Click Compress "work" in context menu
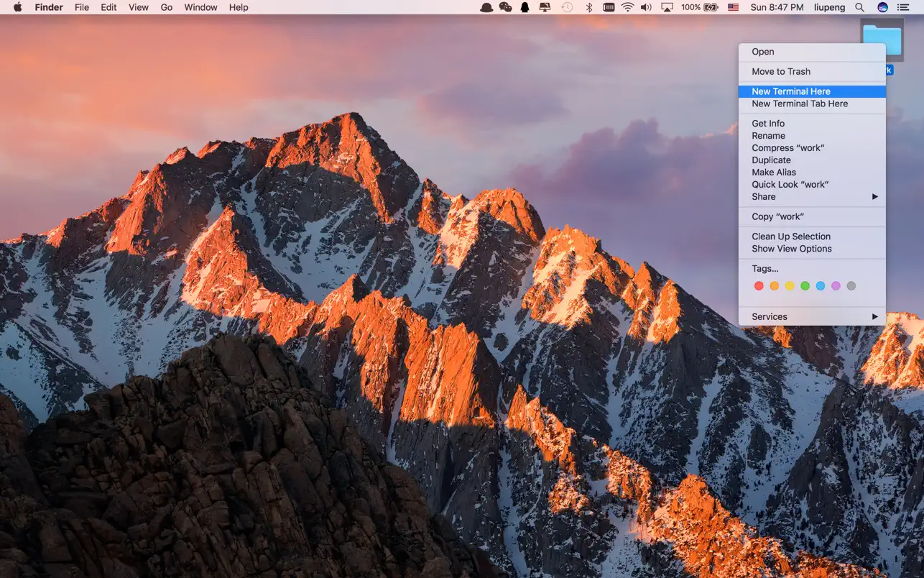This screenshot has width=924, height=578. 787,147
